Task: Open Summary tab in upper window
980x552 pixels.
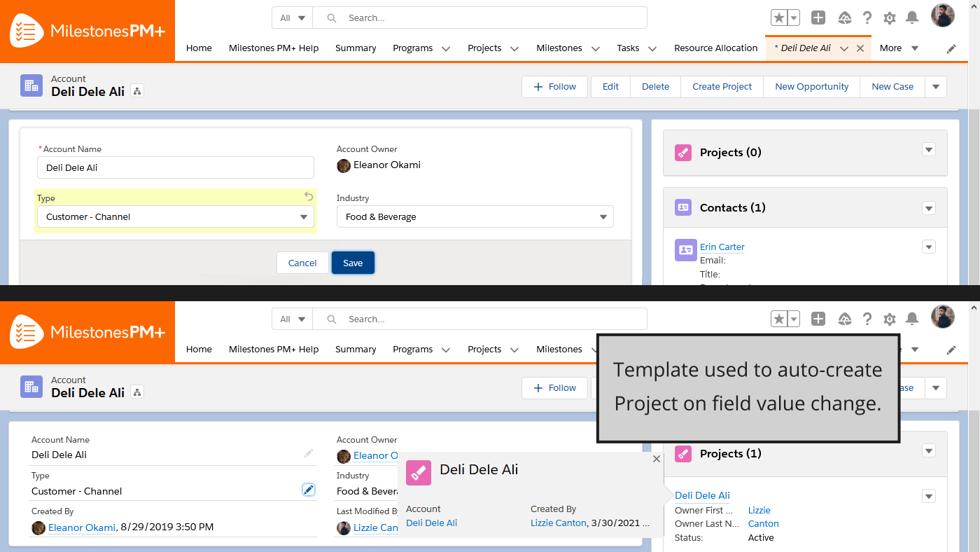Action: (x=356, y=48)
